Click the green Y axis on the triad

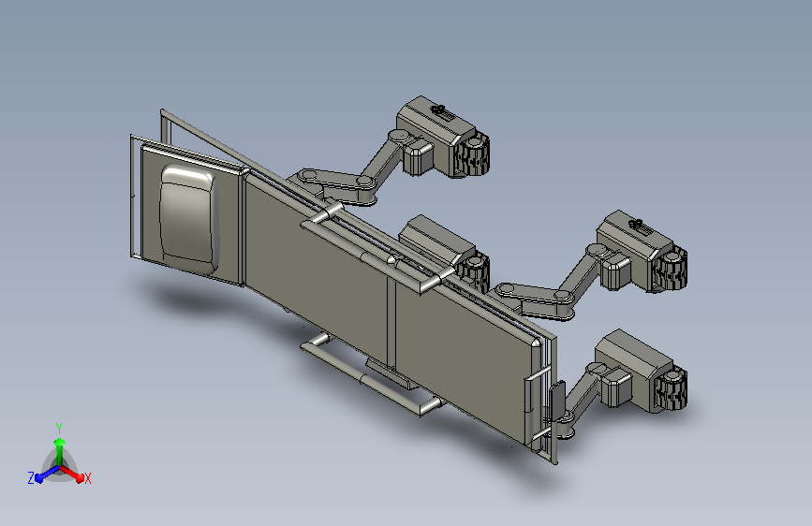59,449
